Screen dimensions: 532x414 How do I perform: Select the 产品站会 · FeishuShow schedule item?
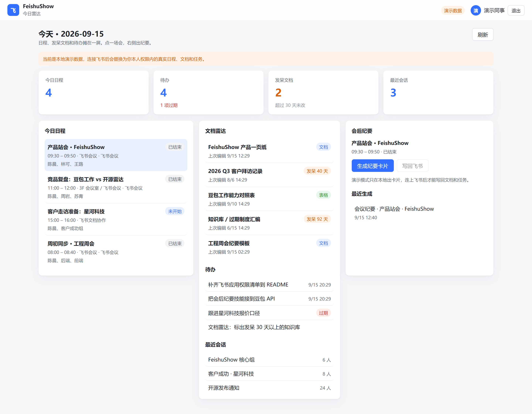pyautogui.click(x=116, y=155)
